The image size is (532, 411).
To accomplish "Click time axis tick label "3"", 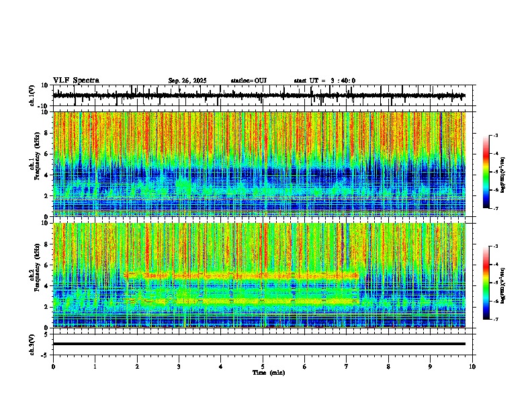I will pyautogui.click(x=179, y=367).
